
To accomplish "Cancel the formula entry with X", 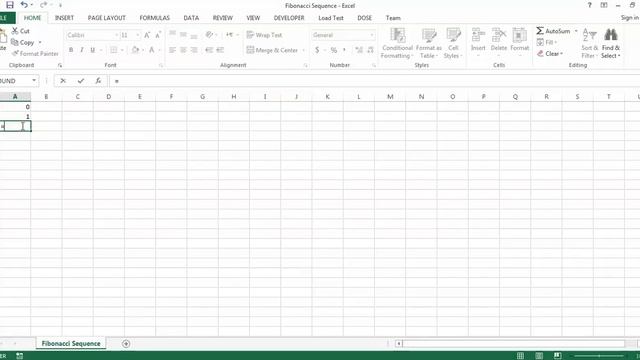I will (x=63, y=81).
